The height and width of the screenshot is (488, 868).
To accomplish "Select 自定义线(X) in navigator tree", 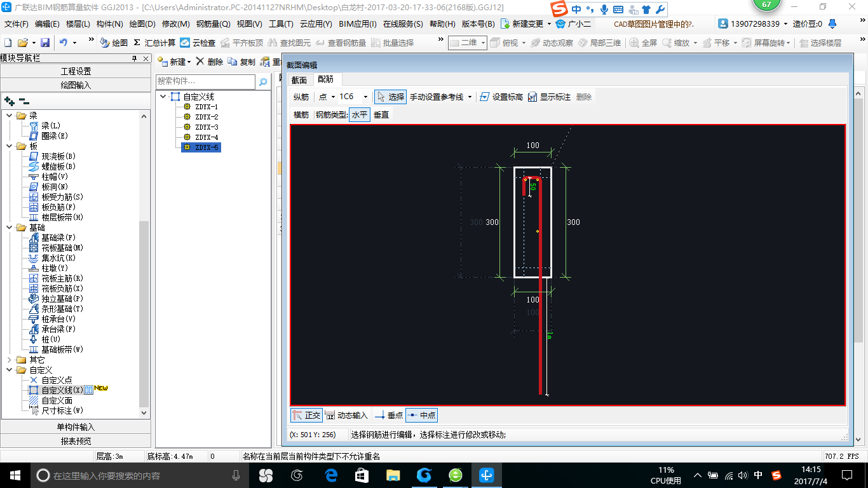I will [62, 390].
